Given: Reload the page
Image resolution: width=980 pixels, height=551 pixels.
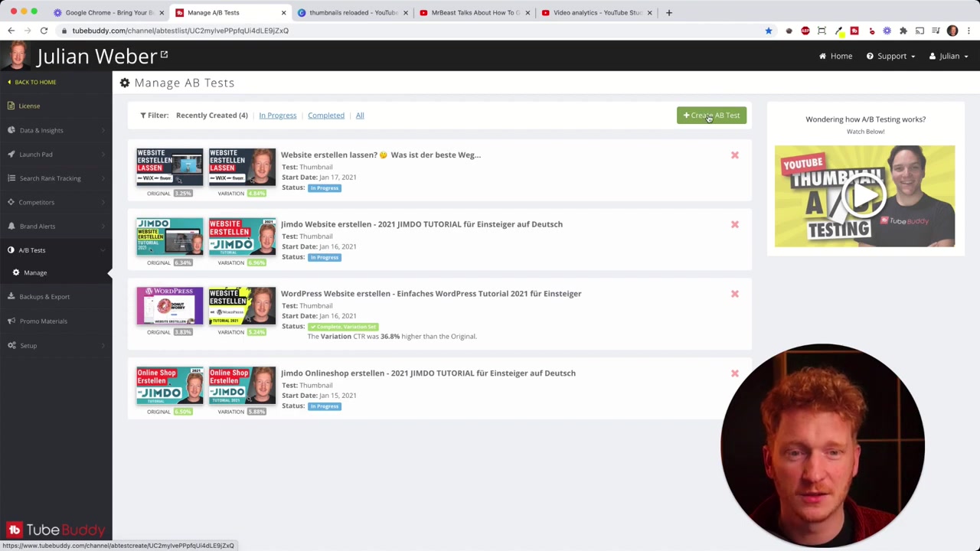Looking at the screenshot, I should click(x=44, y=31).
